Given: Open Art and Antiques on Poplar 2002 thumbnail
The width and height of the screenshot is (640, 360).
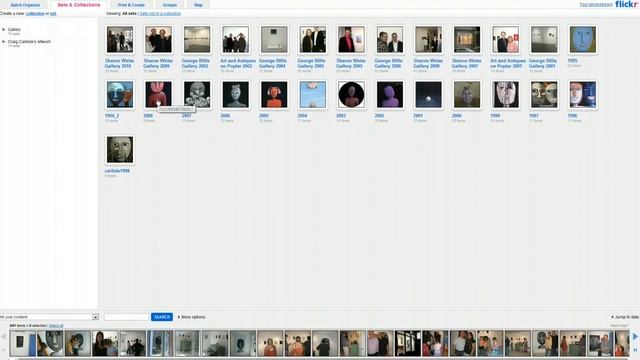Looking at the screenshot, I should click(x=236, y=40).
